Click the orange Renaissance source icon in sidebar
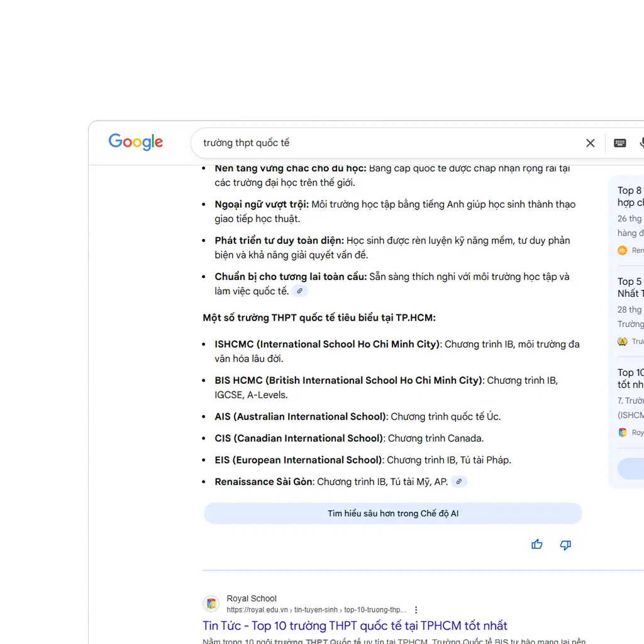 [x=623, y=250]
